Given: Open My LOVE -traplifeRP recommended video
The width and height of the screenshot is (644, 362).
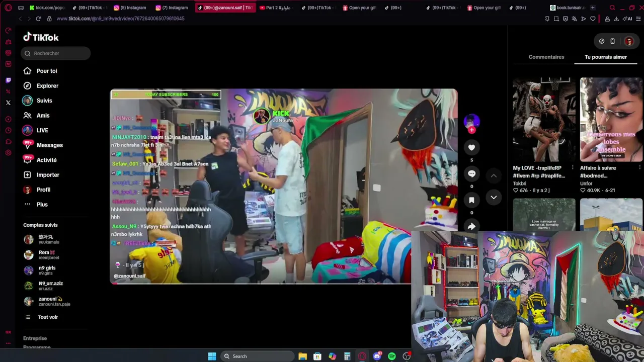Looking at the screenshot, I should tap(544, 120).
